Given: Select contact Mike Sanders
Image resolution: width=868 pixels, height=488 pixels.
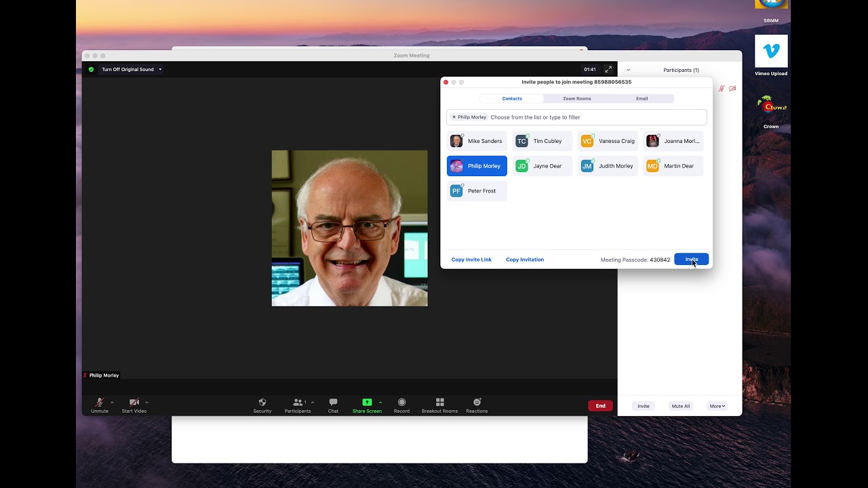Looking at the screenshot, I should pyautogui.click(x=477, y=141).
